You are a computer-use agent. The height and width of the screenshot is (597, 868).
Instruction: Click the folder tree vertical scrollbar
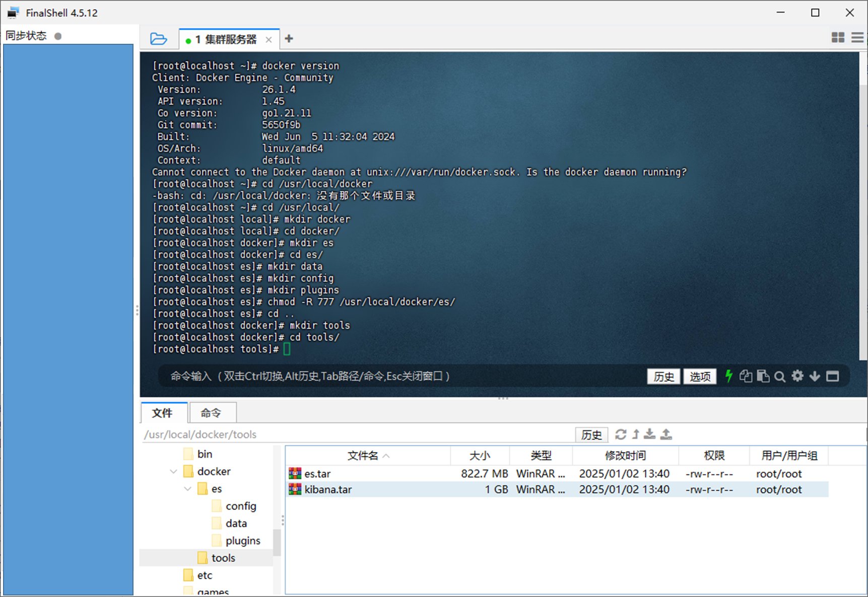[277, 542]
